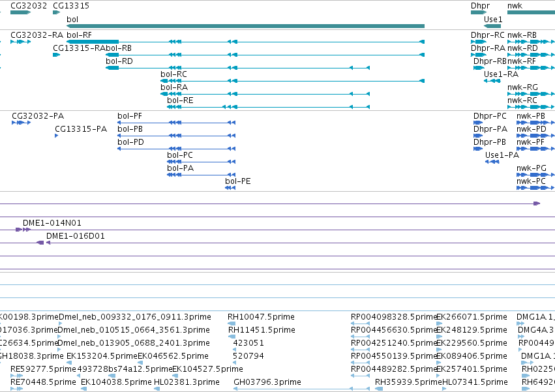Select the bol gene bar

(245, 26)
